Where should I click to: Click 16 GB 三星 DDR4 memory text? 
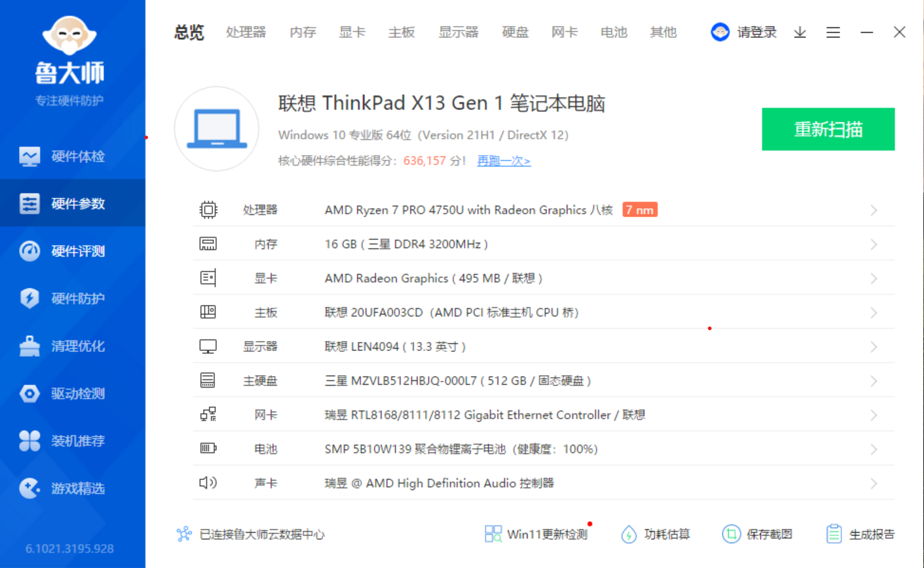(406, 244)
